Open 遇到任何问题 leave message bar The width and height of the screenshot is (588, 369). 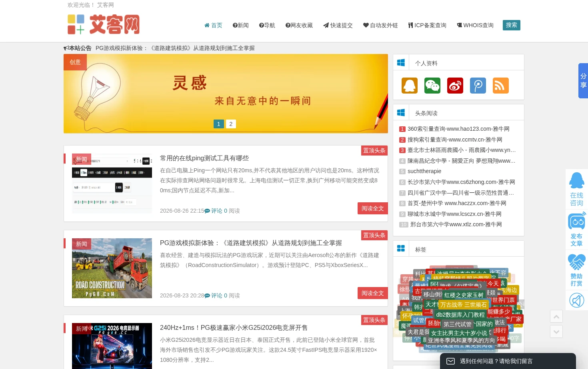click(508, 361)
